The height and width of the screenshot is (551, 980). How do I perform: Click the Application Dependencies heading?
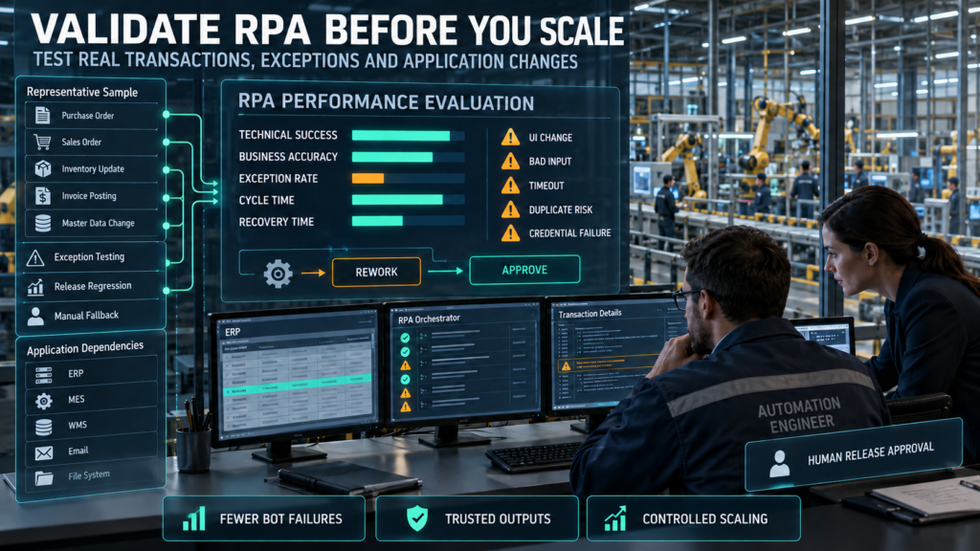coord(85,348)
